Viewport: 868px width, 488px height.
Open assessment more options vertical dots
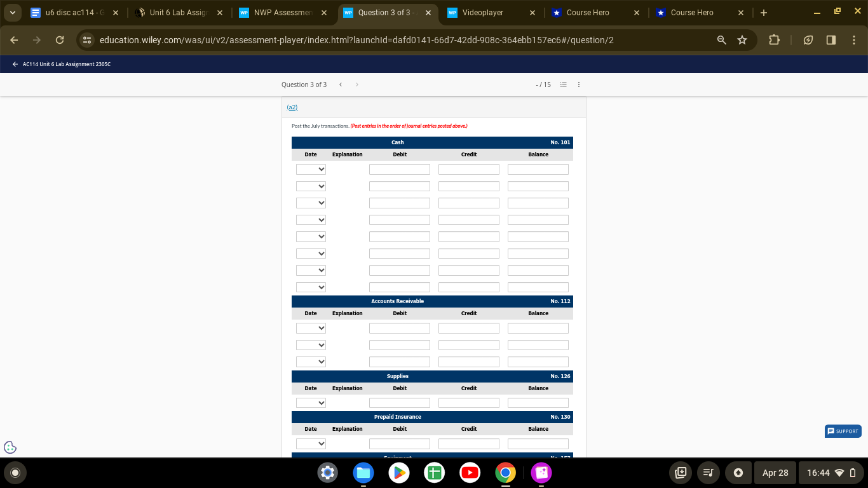coord(578,85)
